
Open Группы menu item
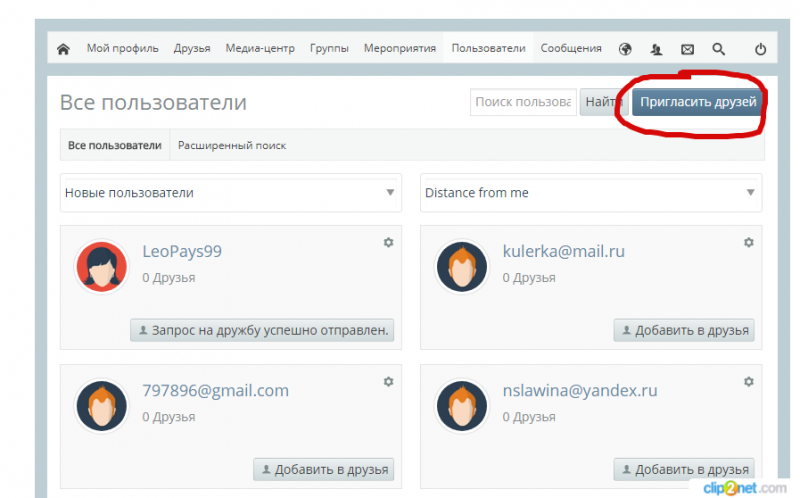329,48
